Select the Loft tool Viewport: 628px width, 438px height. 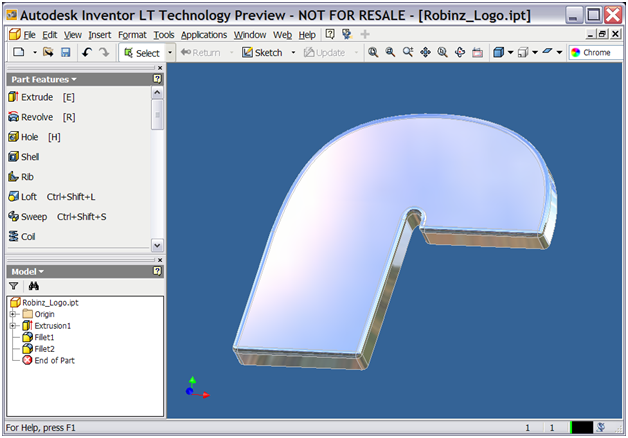(52, 197)
